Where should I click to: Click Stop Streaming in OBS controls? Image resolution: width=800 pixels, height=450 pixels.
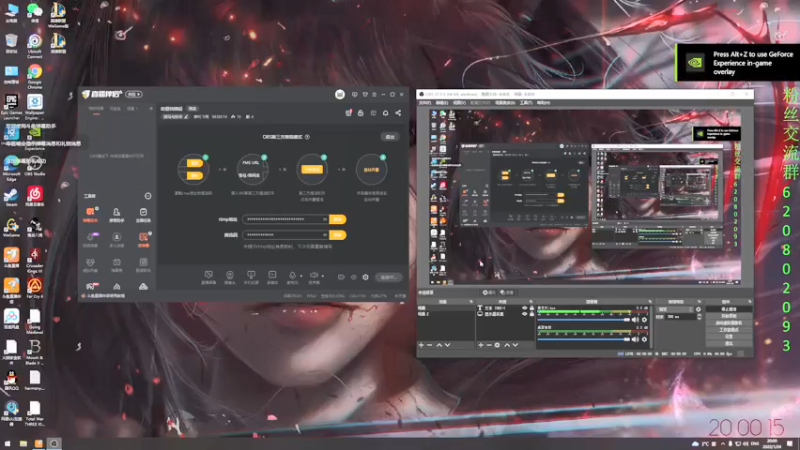click(729, 309)
